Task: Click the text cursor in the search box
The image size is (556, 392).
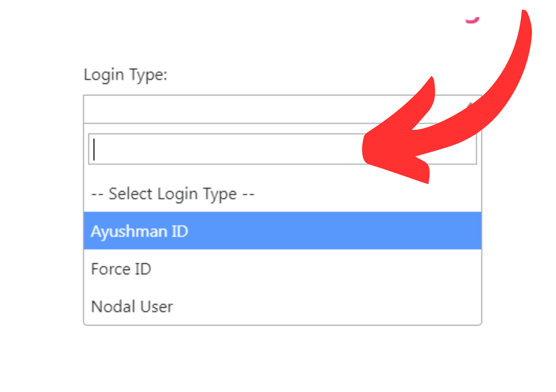Action: [94, 149]
